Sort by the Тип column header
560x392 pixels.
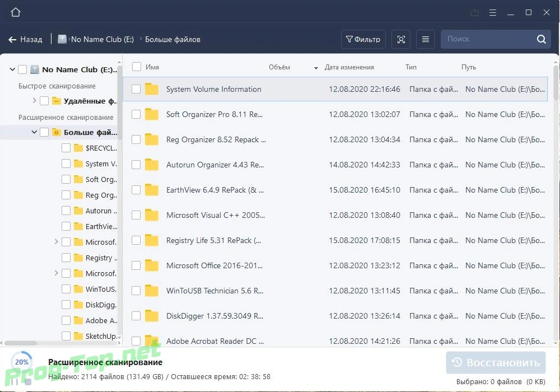coord(410,67)
